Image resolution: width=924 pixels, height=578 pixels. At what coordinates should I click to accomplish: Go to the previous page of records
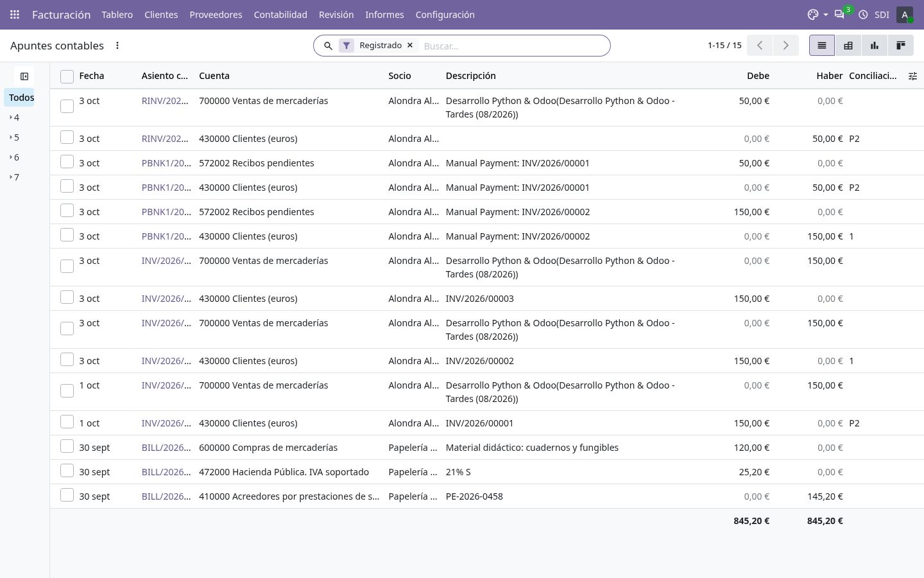[x=760, y=45]
